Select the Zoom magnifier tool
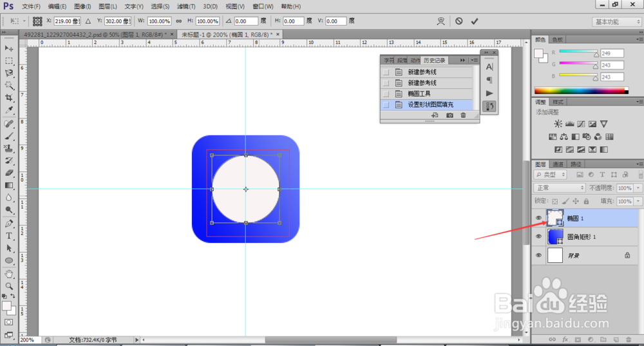 (x=8, y=286)
